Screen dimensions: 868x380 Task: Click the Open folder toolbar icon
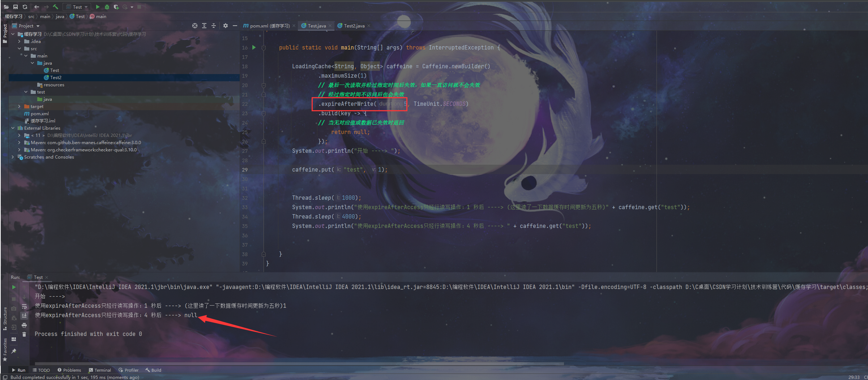tap(6, 7)
